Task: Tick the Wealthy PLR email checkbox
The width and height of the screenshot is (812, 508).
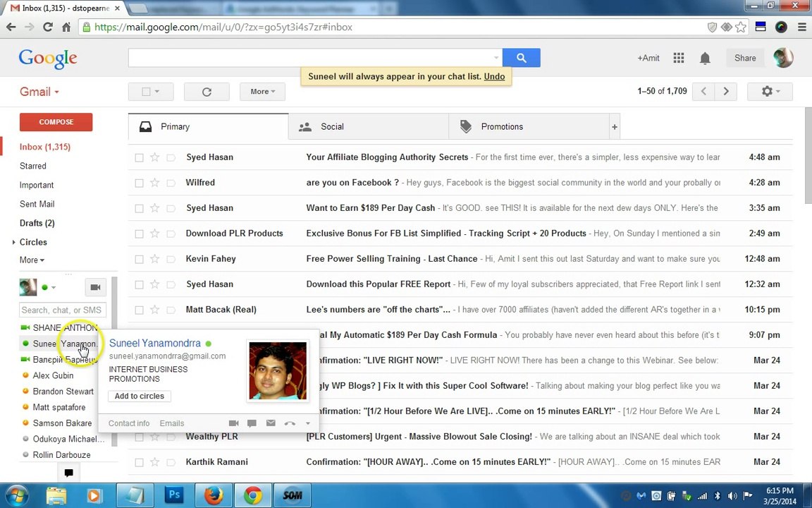Action: (x=139, y=437)
